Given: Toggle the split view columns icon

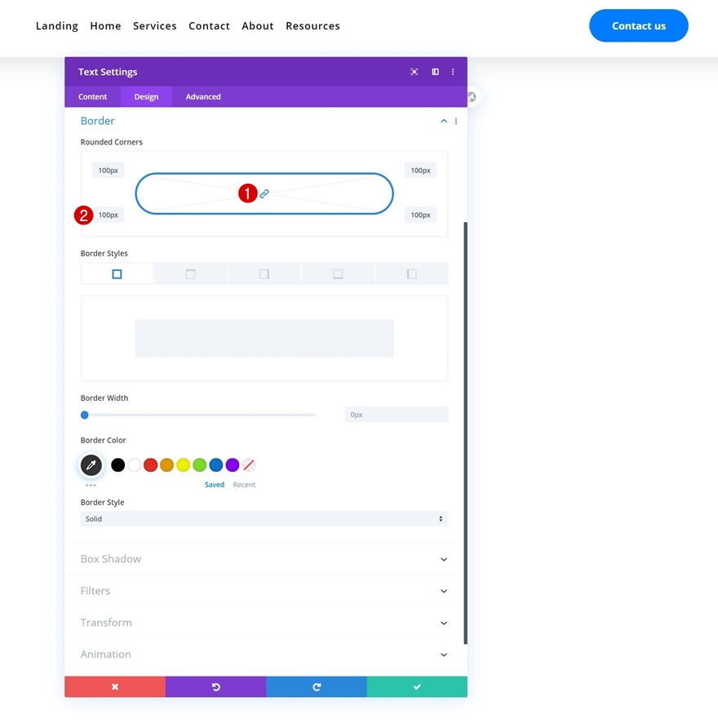Looking at the screenshot, I should pyautogui.click(x=435, y=72).
